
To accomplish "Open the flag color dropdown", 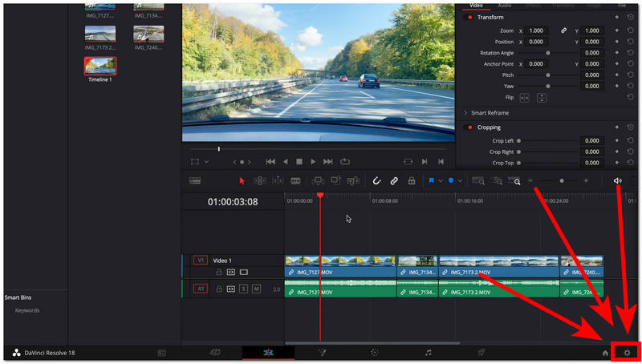I will 440,180.
